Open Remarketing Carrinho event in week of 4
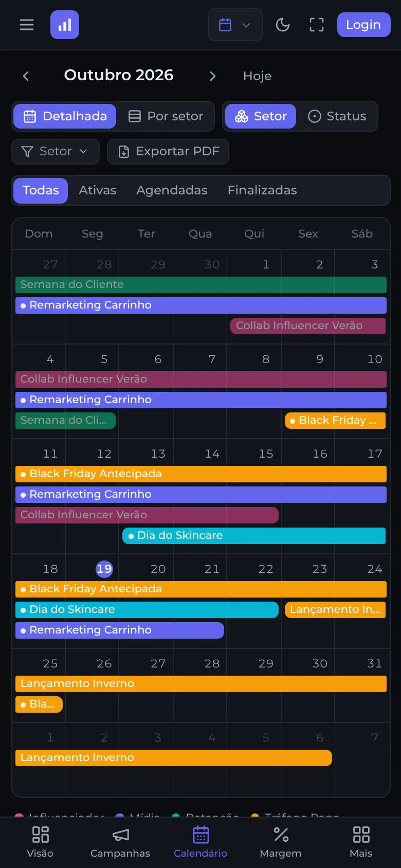The image size is (401, 868). 201,400
